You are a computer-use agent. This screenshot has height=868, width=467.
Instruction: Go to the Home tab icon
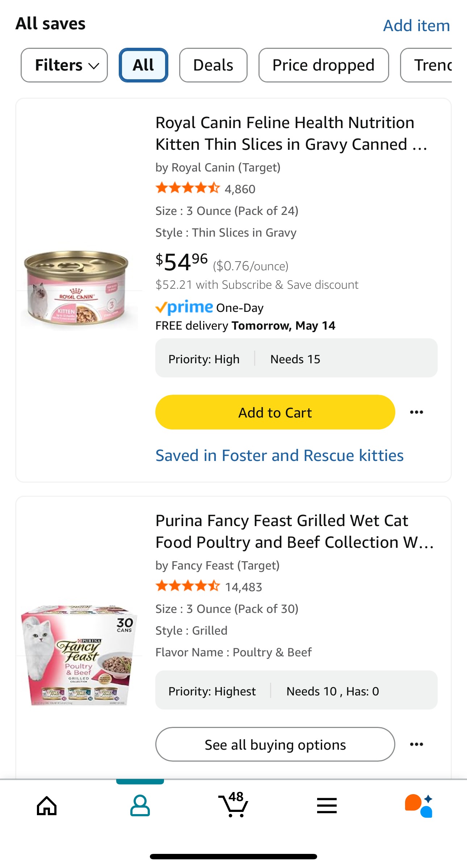click(47, 806)
